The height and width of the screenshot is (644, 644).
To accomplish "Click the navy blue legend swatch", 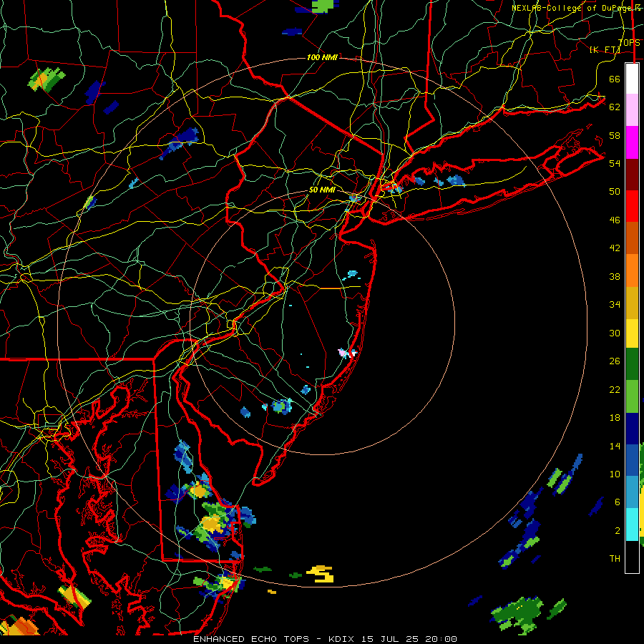I will click(x=632, y=429).
